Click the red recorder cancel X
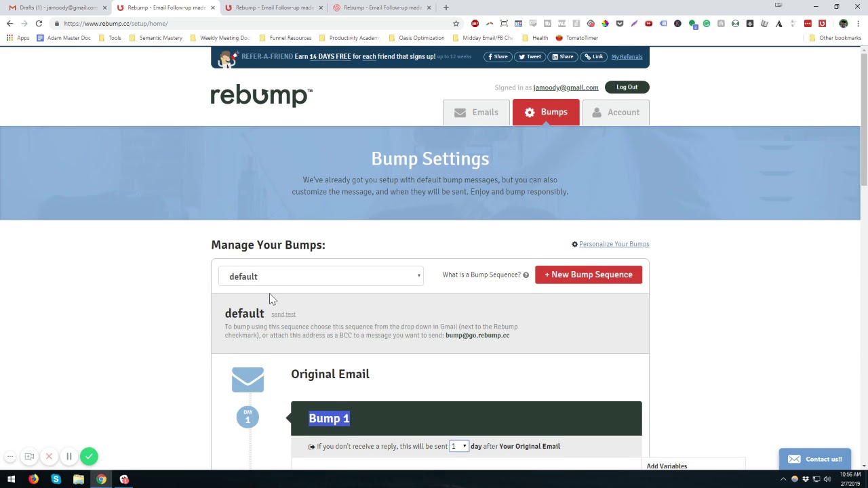Image resolution: width=868 pixels, height=488 pixels. (49, 457)
